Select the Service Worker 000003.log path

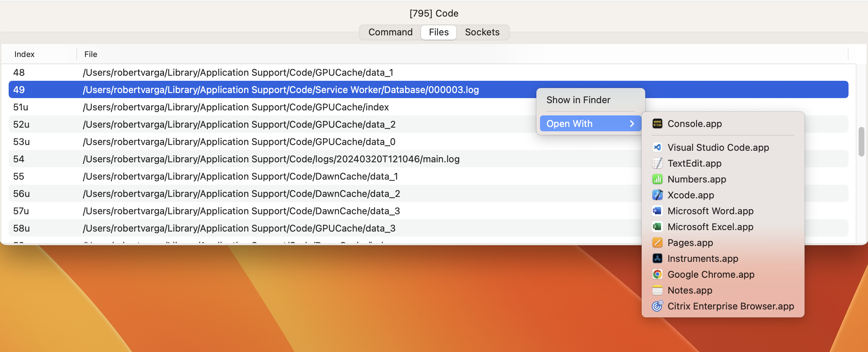point(281,90)
